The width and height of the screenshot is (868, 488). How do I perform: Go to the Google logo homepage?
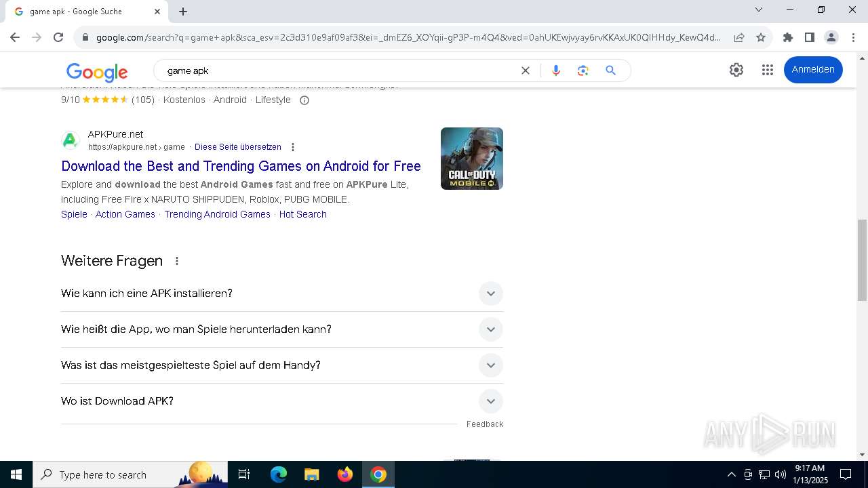pos(97,72)
